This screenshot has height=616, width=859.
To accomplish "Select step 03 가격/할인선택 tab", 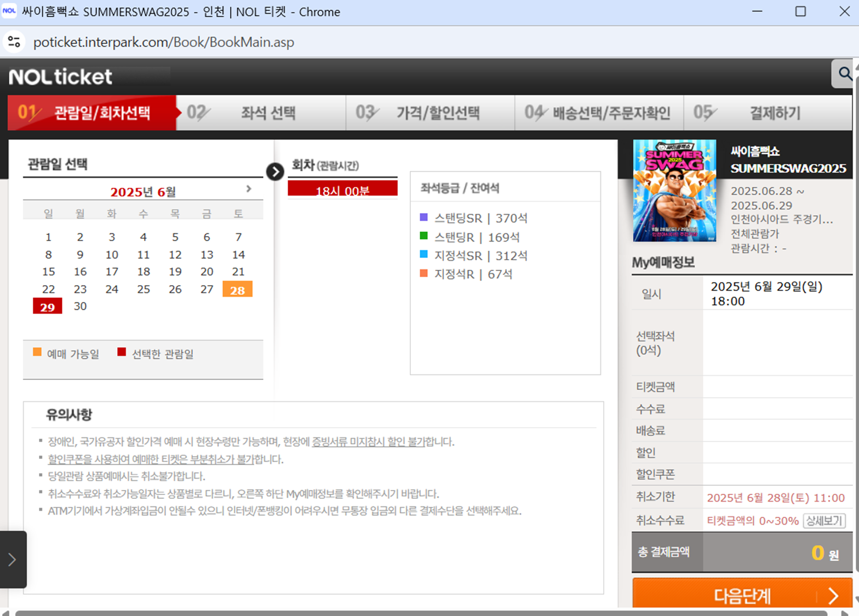I will 431,113.
